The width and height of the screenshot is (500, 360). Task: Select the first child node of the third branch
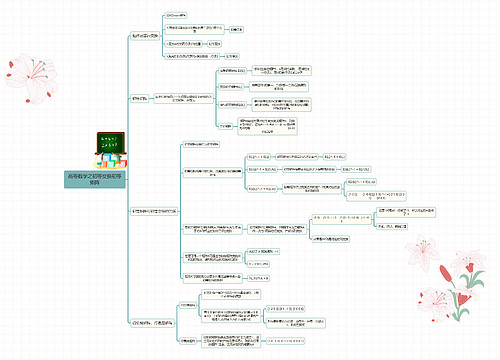(x=201, y=144)
